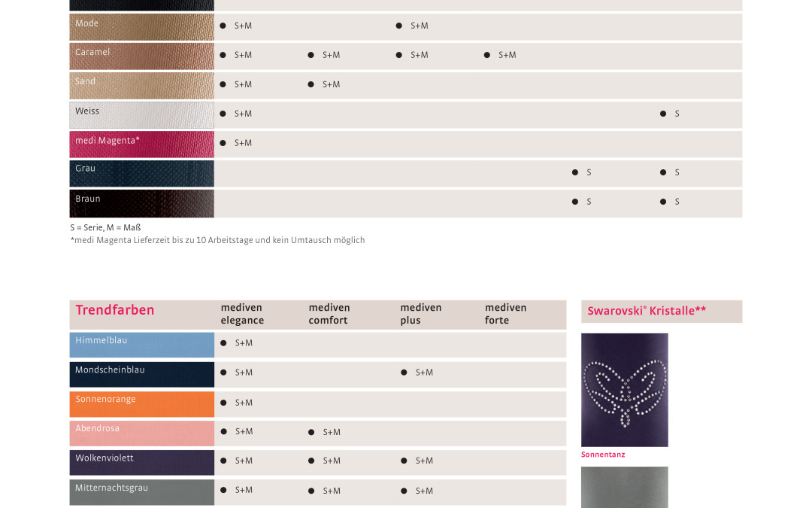This screenshot has height=508, width=812.
Task: Open the Sonnentanz crystal pattern image
Action: [x=625, y=390]
